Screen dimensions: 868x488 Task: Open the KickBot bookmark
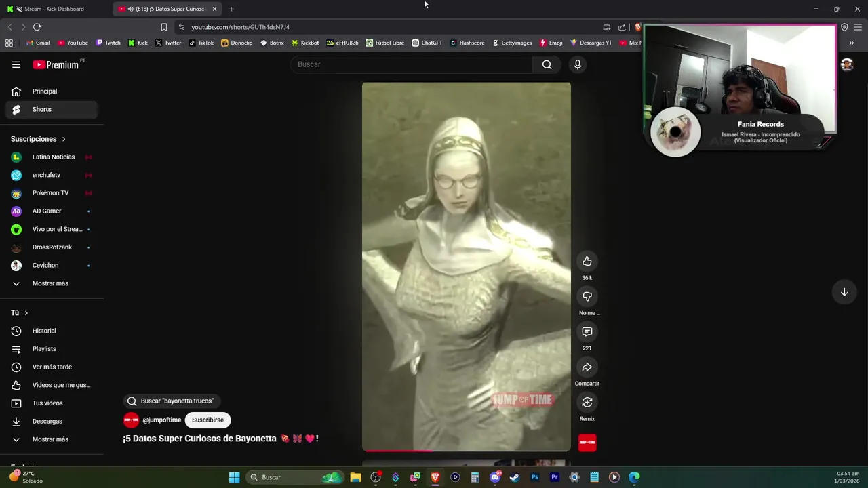click(x=305, y=43)
